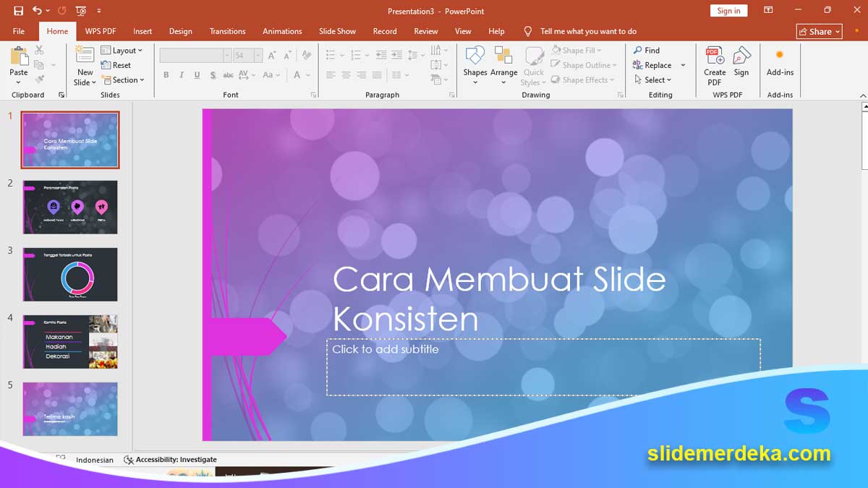Toggle Underline formatting
This screenshot has height=488, width=868.
[x=197, y=75]
